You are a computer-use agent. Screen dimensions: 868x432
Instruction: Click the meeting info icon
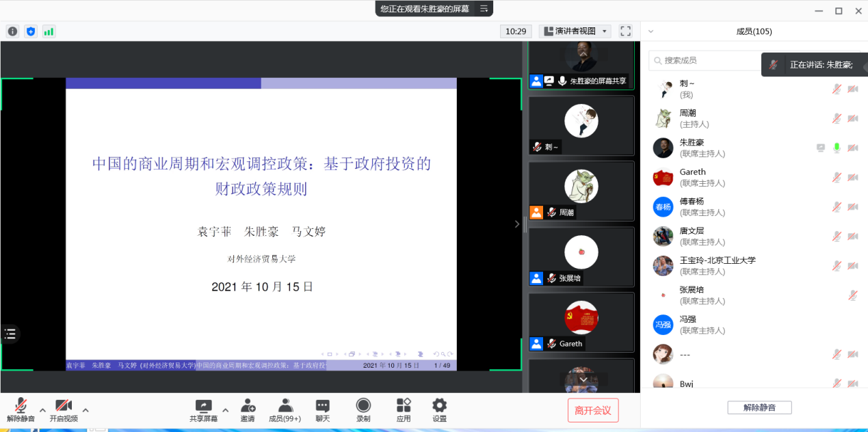pyautogui.click(x=12, y=31)
